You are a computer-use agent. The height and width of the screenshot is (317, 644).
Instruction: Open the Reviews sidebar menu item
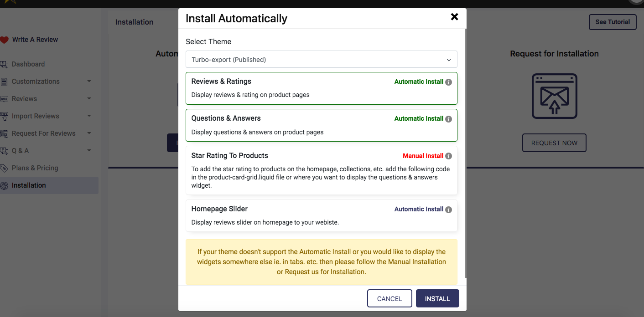click(25, 99)
